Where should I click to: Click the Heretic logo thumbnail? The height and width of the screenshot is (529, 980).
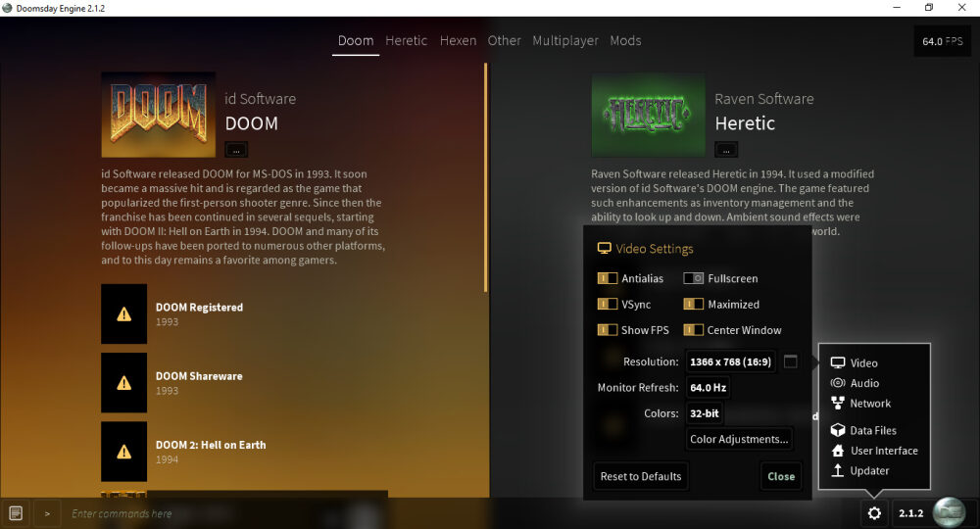pyautogui.click(x=648, y=115)
